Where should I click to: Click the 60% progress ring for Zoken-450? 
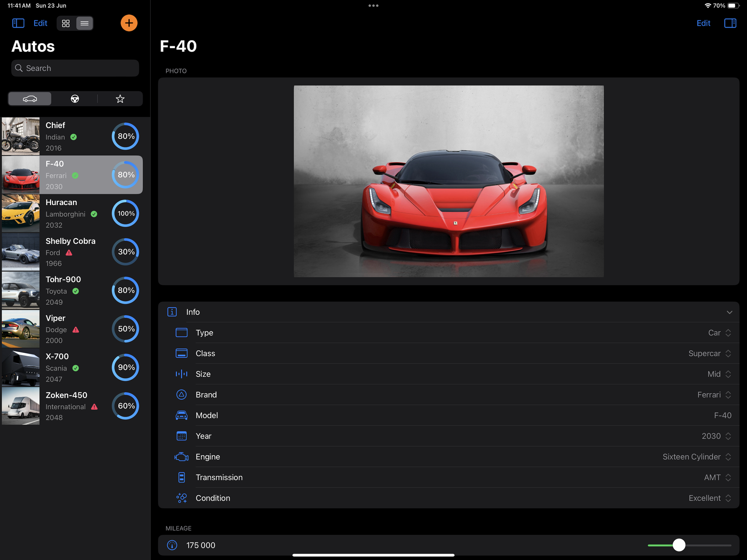126,406
